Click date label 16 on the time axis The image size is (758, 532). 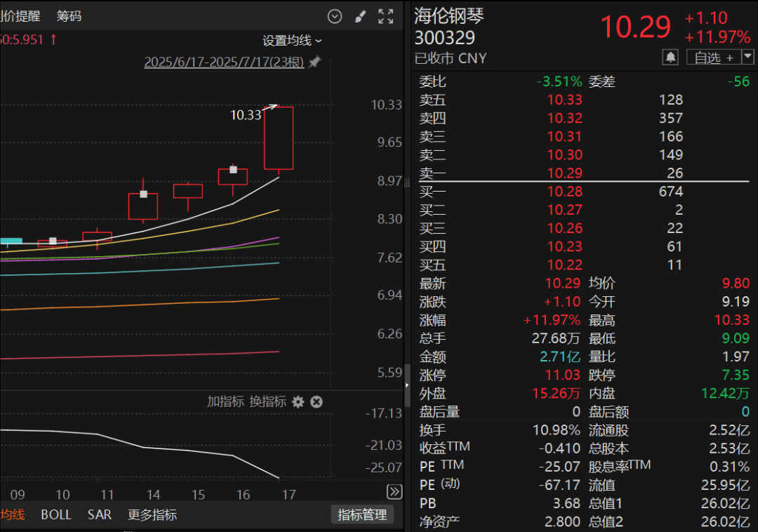[x=243, y=495]
